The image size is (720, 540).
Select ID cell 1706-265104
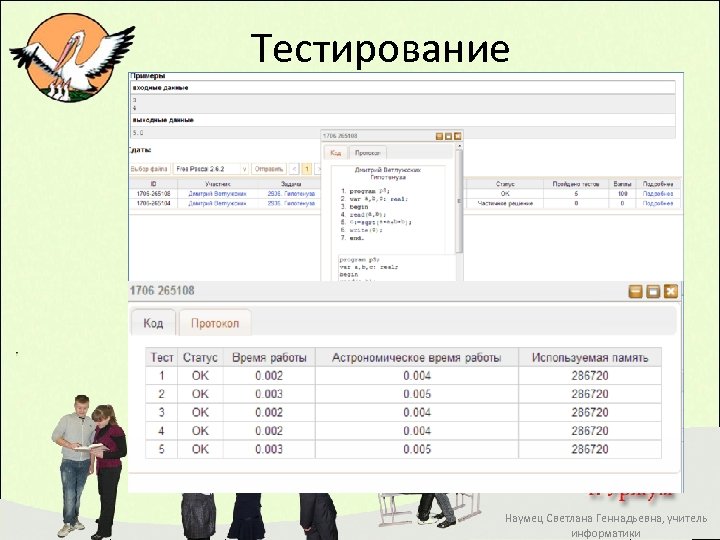tap(153, 203)
